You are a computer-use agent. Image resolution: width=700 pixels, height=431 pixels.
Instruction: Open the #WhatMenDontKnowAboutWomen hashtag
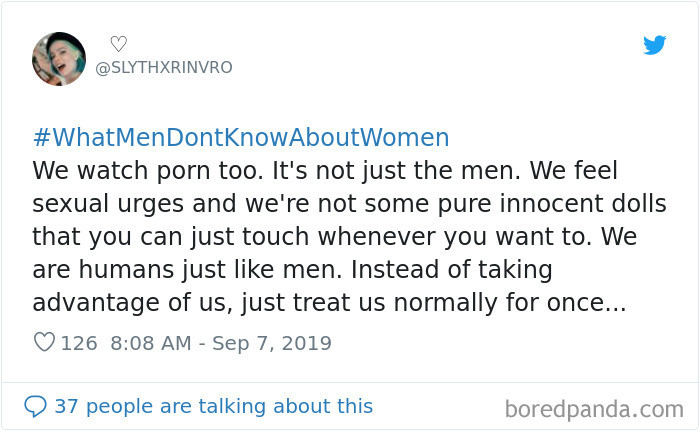pyautogui.click(x=241, y=137)
